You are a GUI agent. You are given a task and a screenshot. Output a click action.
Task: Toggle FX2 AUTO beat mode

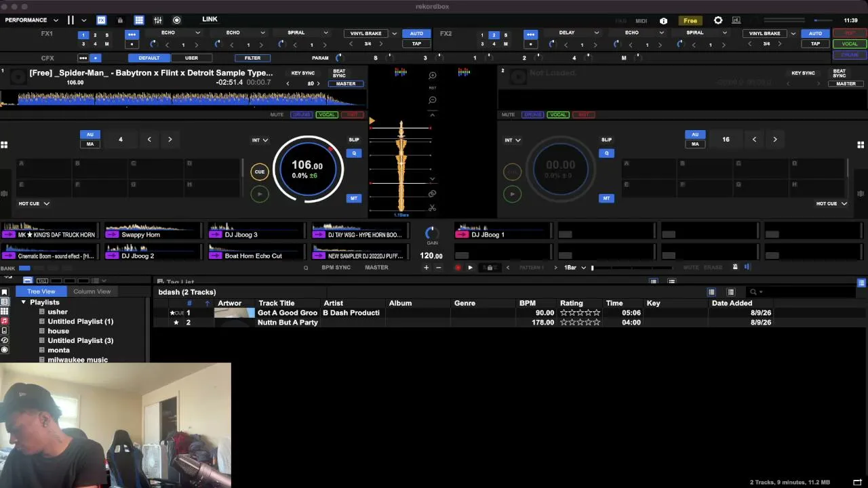(x=815, y=33)
